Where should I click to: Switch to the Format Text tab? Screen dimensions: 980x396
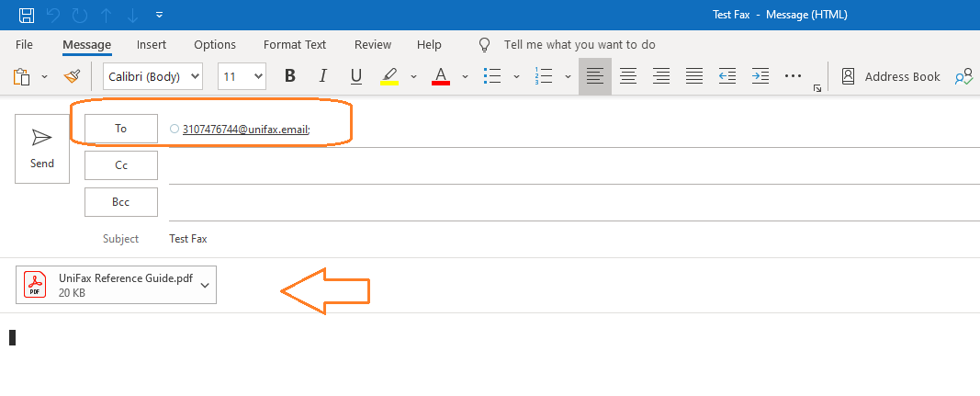click(x=295, y=44)
